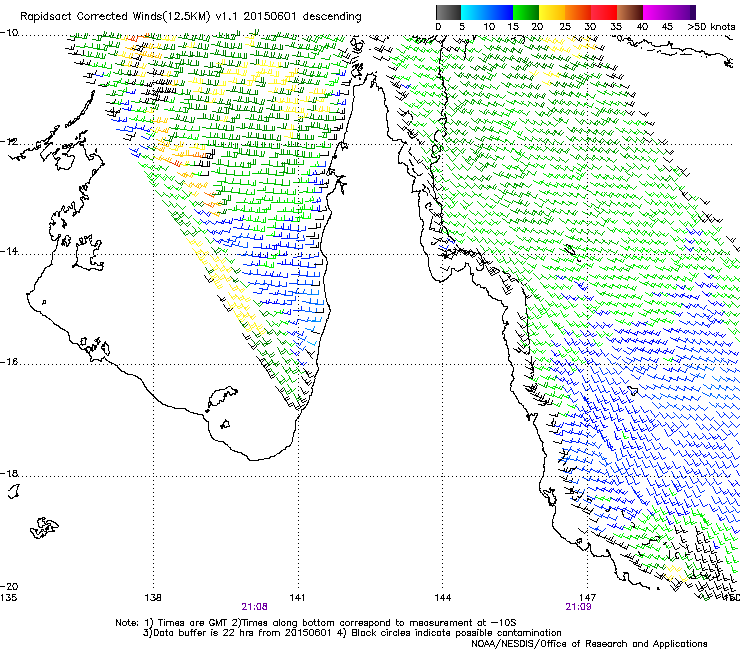The width and height of the screenshot is (740, 650).
Task: Click the '135' longitude axis label
Action: coord(8,598)
